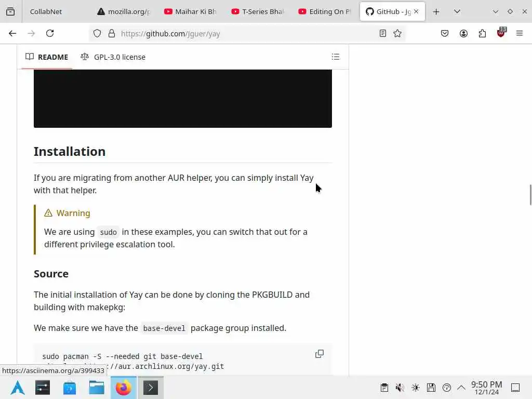This screenshot has height=399, width=532.
Task: Open uBlock Origin extension icon
Action: coord(501,33)
